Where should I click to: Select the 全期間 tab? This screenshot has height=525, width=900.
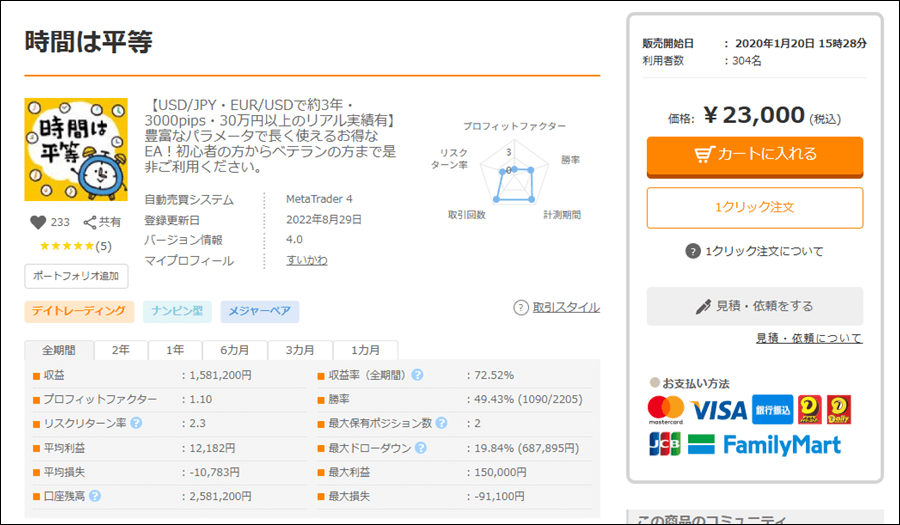[x=58, y=350]
